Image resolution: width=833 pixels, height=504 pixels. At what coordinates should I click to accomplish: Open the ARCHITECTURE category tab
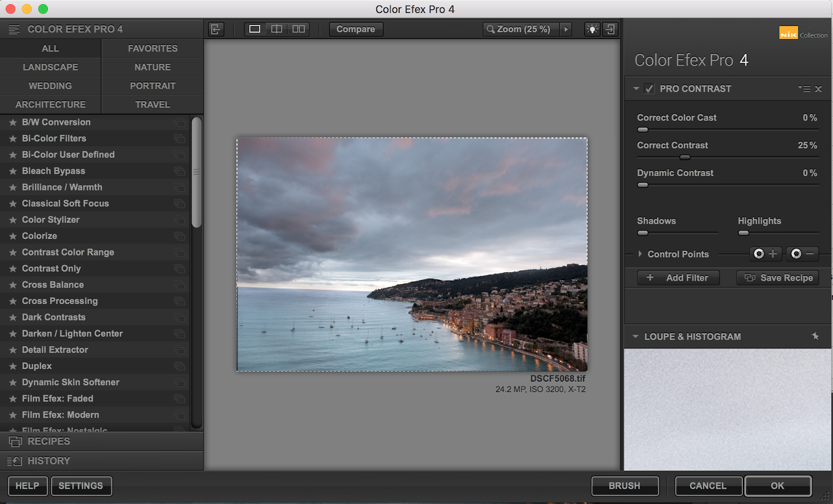click(x=51, y=105)
